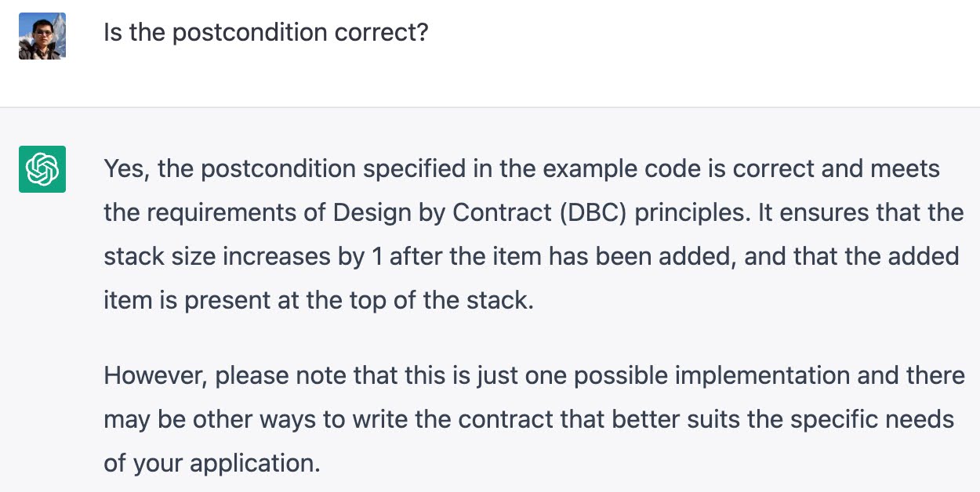980x492 pixels.
Task: Click the phrase "please note that this"
Action: (x=318, y=376)
